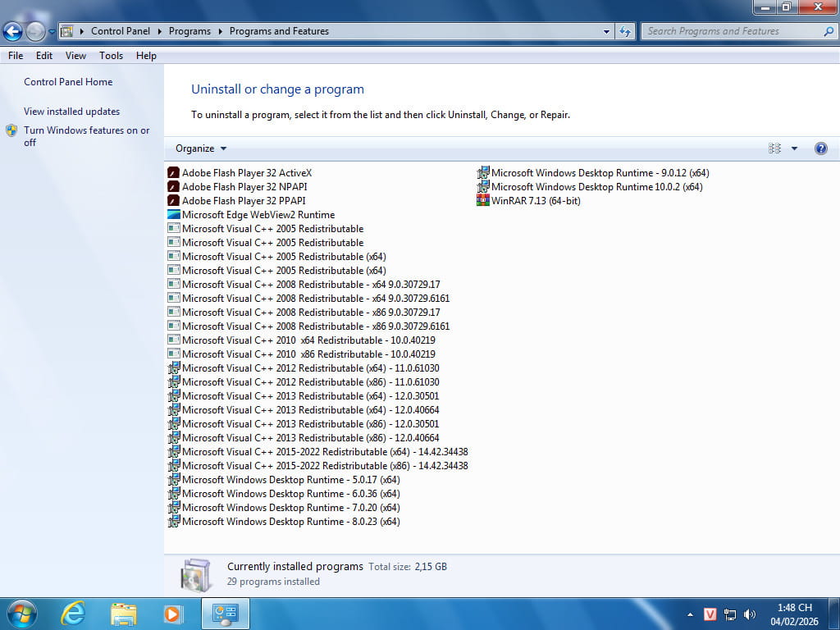Image resolution: width=840 pixels, height=630 pixels.
Task: Click the volume speaker tray icon
Action: tap(750, 614)
